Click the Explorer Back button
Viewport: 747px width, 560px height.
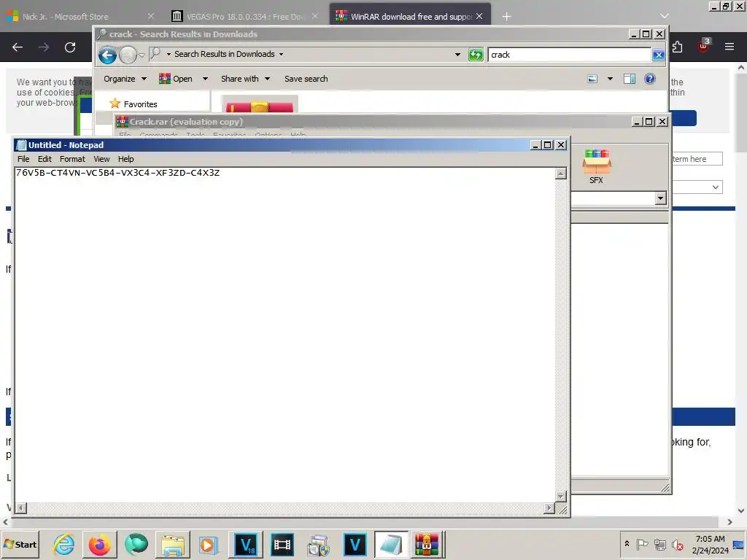[108, 55]
